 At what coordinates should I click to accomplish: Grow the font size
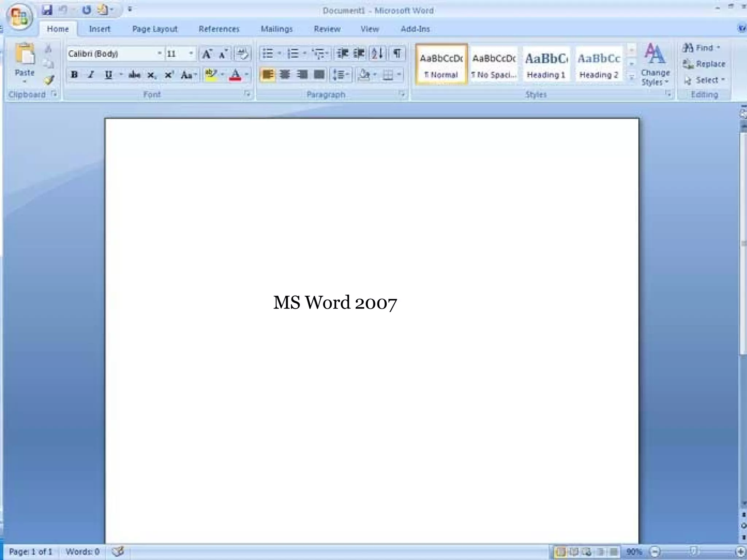tap(207, 54)
